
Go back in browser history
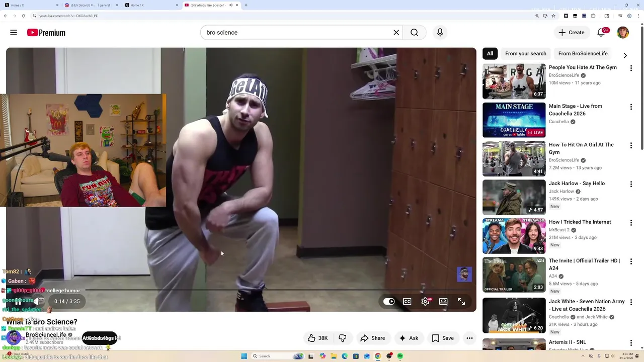[6, 16]
